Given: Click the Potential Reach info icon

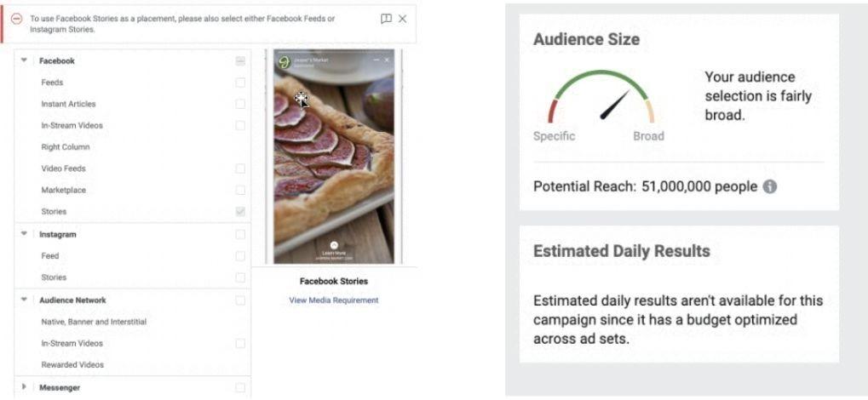Looking at the screenshot, I should (769, 186).
